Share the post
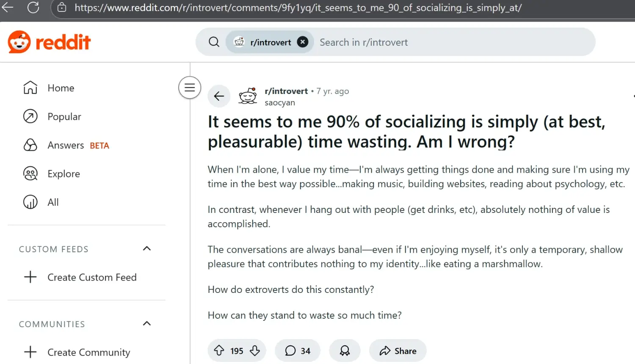635x364 pixels. (x=398, y=350)
